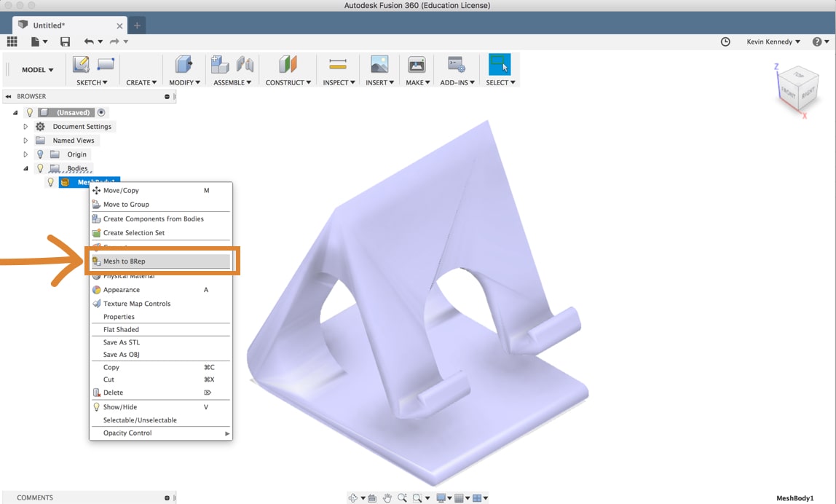Open the CREATE dropdown menu

point(141,83)
